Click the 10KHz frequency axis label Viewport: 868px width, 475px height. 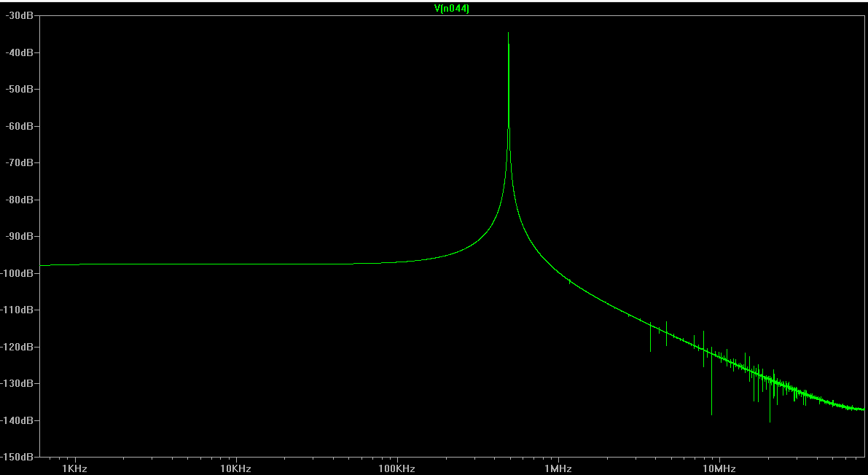click(x=236, y=469)
